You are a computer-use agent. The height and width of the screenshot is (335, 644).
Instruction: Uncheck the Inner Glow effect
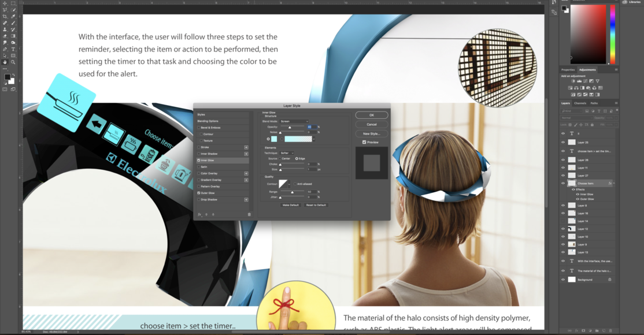click(199, 160)
